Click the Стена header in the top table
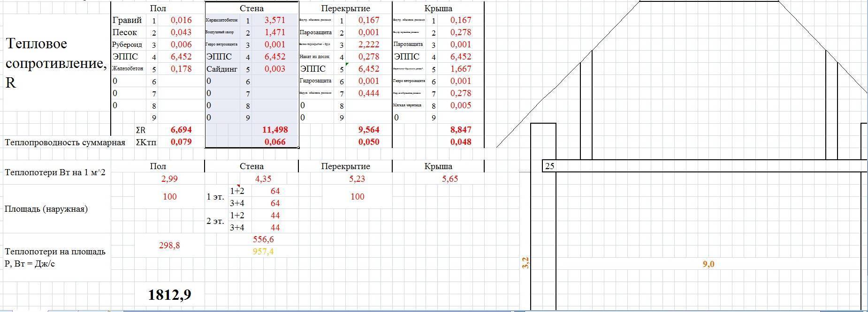The image size is (868, 312). [251, 8]
